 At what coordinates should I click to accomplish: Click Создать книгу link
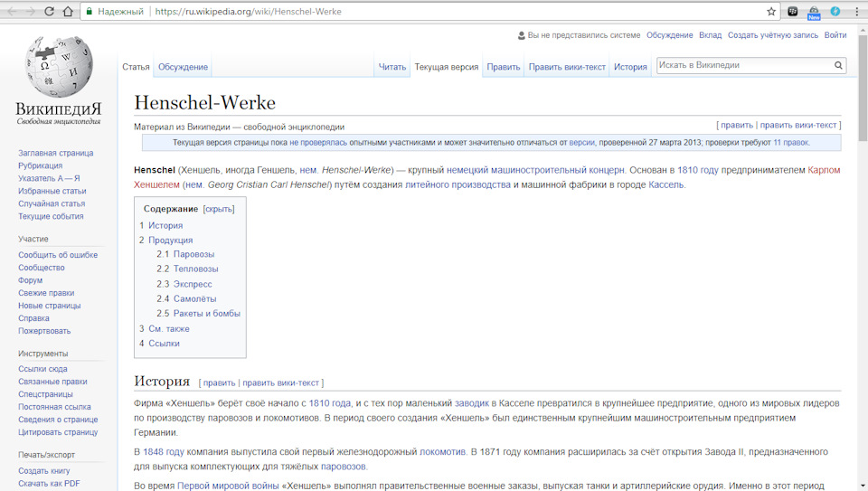point(43,471)
